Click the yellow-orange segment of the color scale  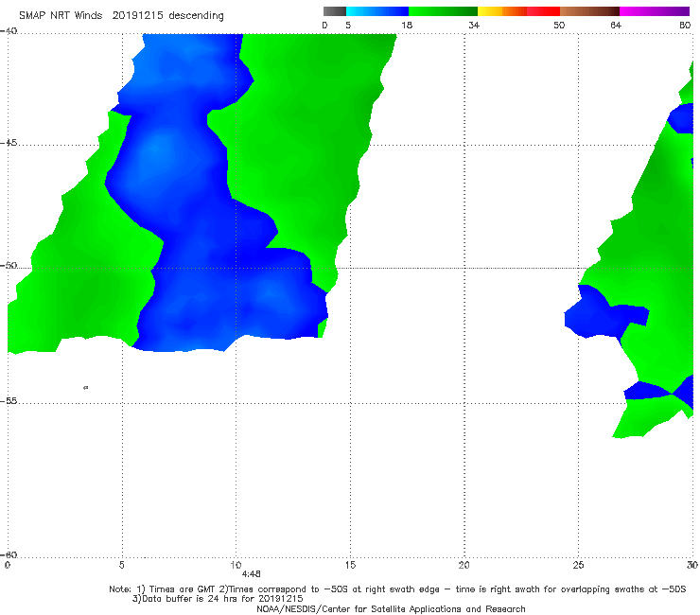click(x=502, y=11)
